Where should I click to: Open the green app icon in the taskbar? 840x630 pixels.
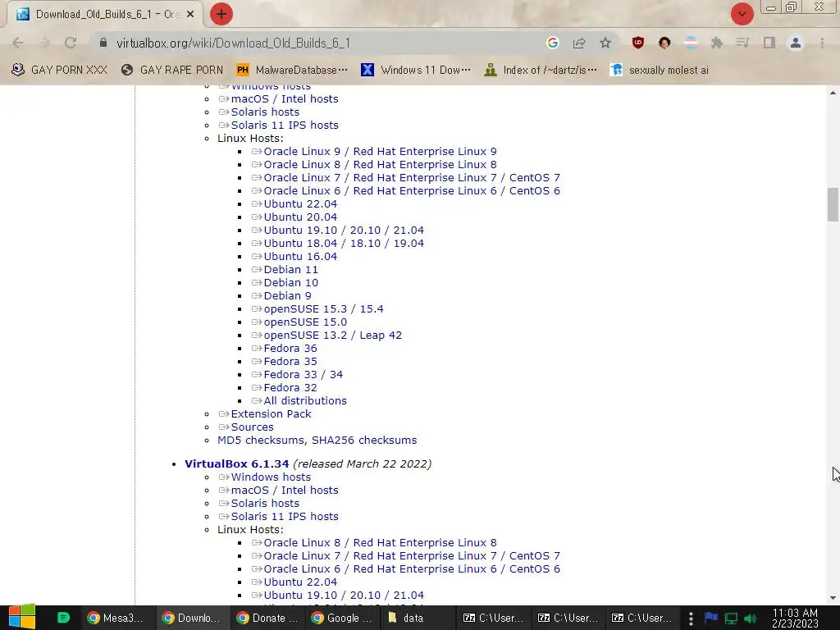pos(63,618)
